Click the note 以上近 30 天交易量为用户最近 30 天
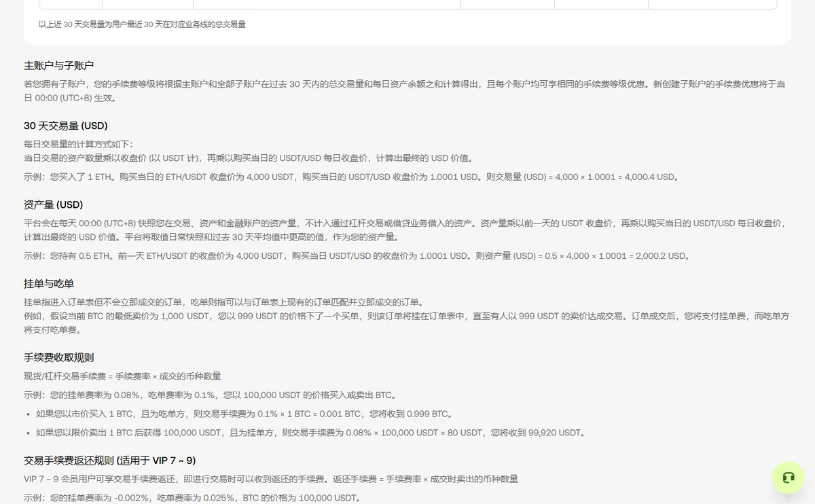 click(143, 24)
